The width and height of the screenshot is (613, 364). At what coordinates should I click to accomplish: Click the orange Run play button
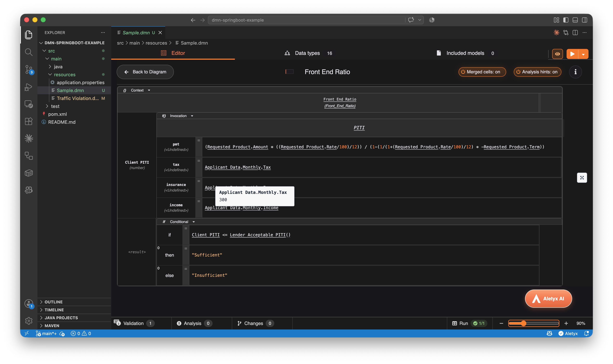(x=572, y=54)
